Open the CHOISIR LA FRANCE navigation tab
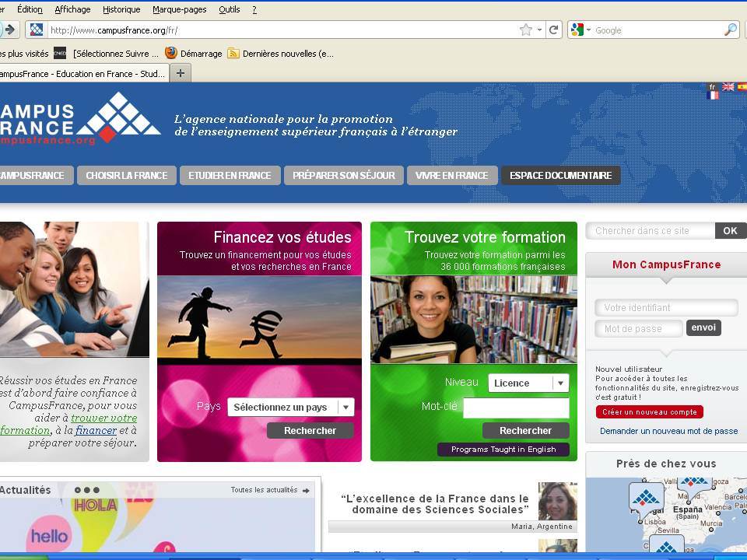 [x=127, y=175]
